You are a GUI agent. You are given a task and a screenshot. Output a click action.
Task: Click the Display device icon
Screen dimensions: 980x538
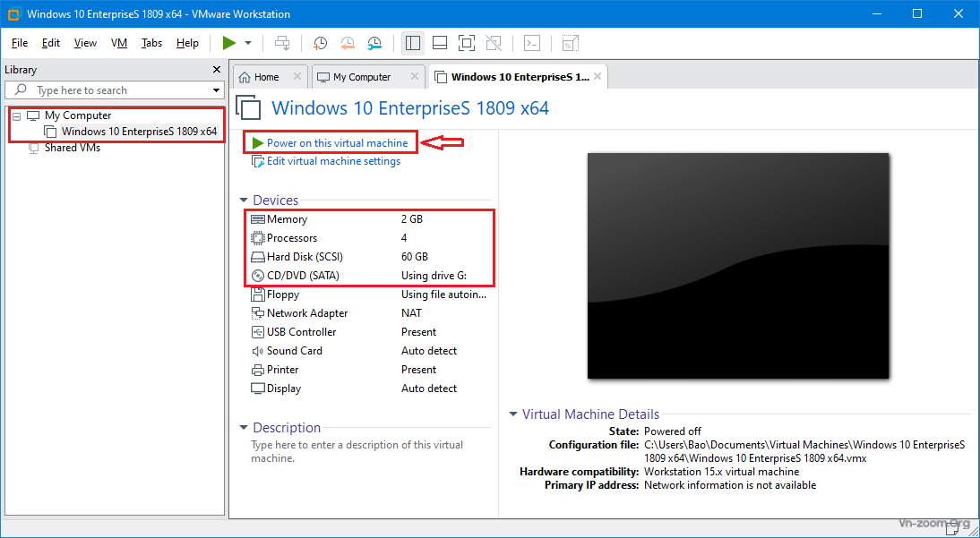(x=257, y=388)
